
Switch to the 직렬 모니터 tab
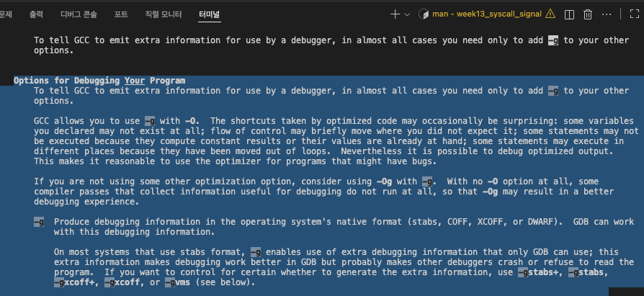click(163, 14)
